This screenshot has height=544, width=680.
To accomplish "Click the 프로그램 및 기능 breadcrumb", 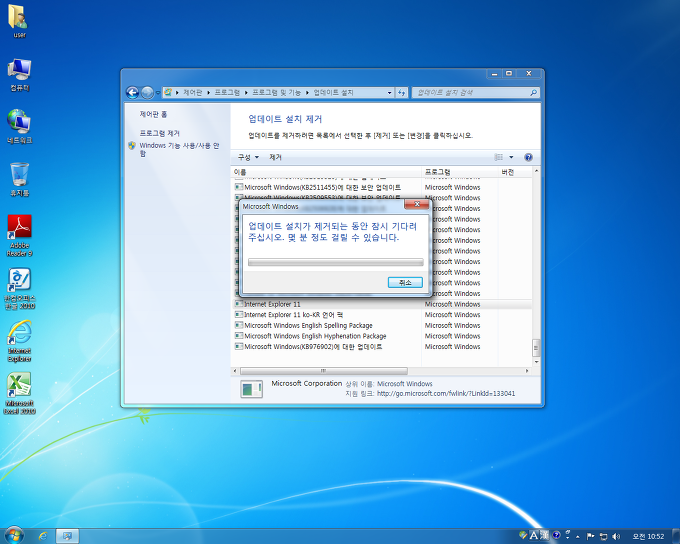I will pyautogui.click(x=276, y=92).
